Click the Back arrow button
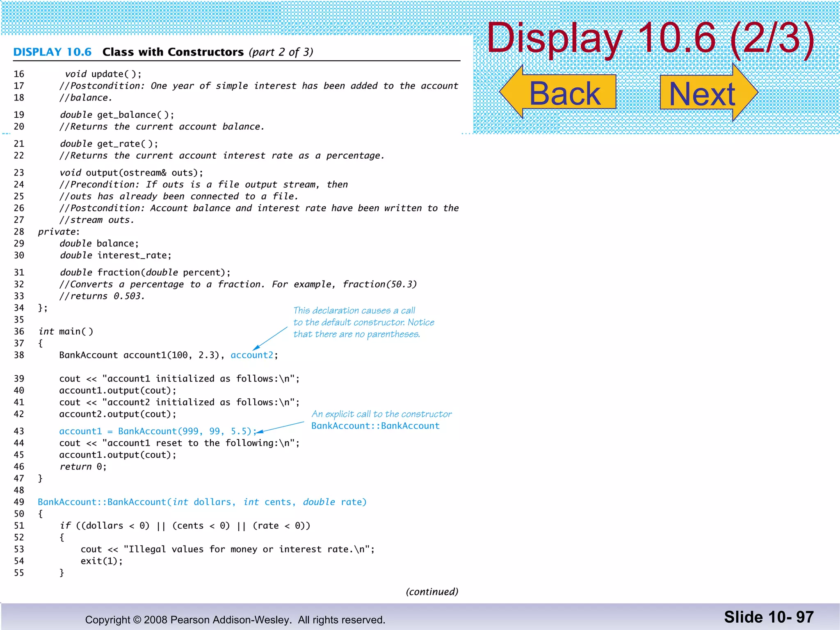840x630 pixels. point(558,92)
